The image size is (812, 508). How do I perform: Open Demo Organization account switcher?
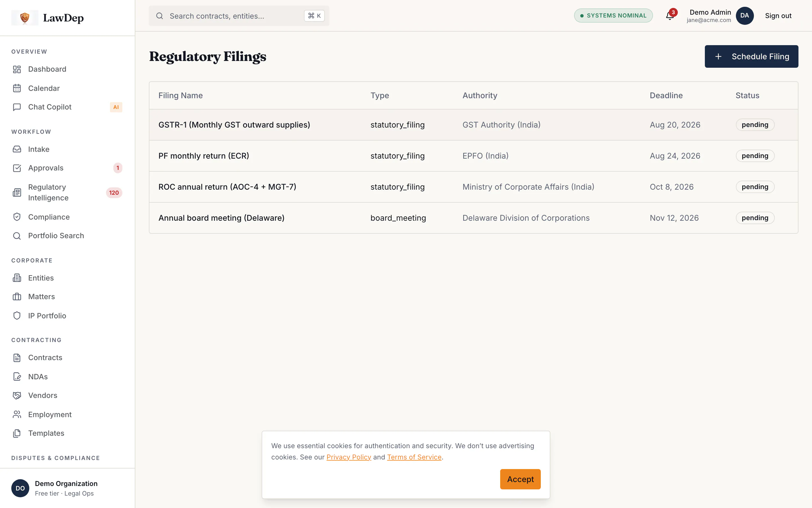(x=67, y=488)
